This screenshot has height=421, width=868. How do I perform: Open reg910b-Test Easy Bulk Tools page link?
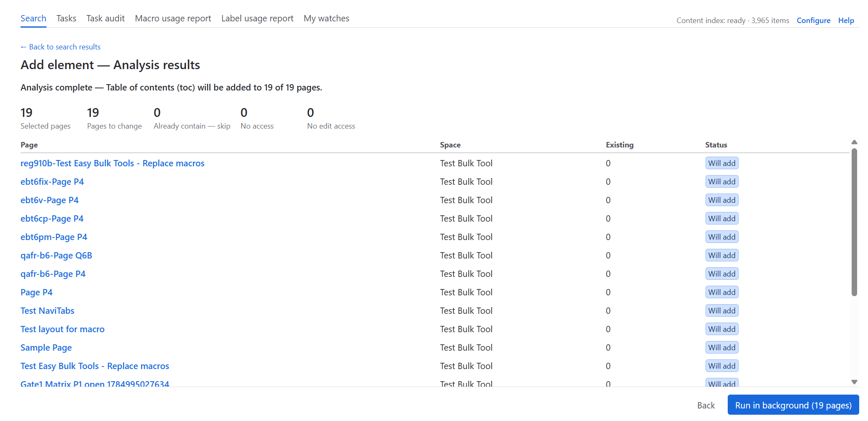(112, 163)
